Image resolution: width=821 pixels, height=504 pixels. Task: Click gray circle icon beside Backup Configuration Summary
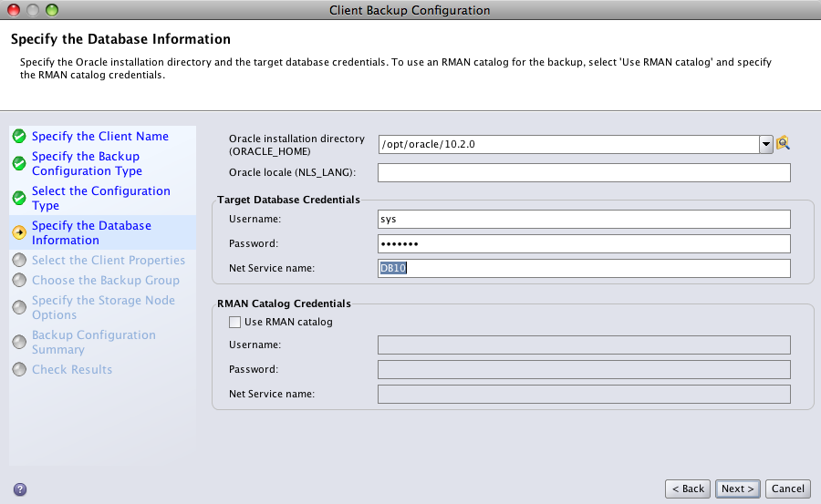[19, 342]
